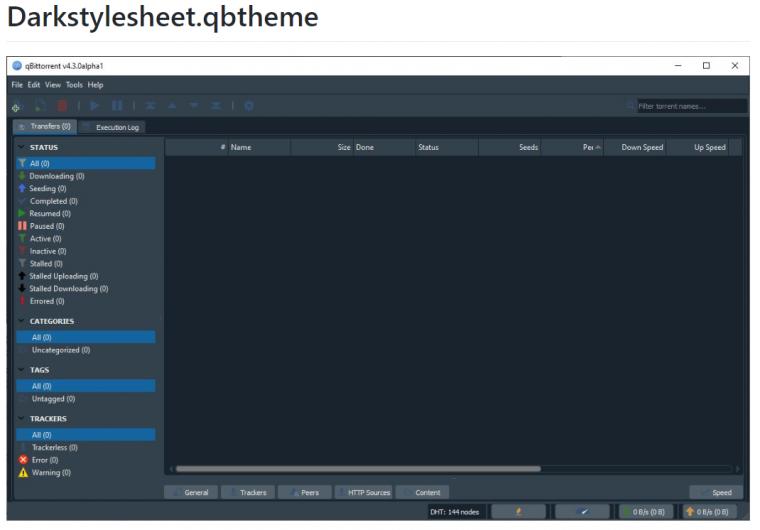Click the DHT: 144 nodes status text
Screen dimensions: 760x530
pyautogui.click(x=455, y=512)
